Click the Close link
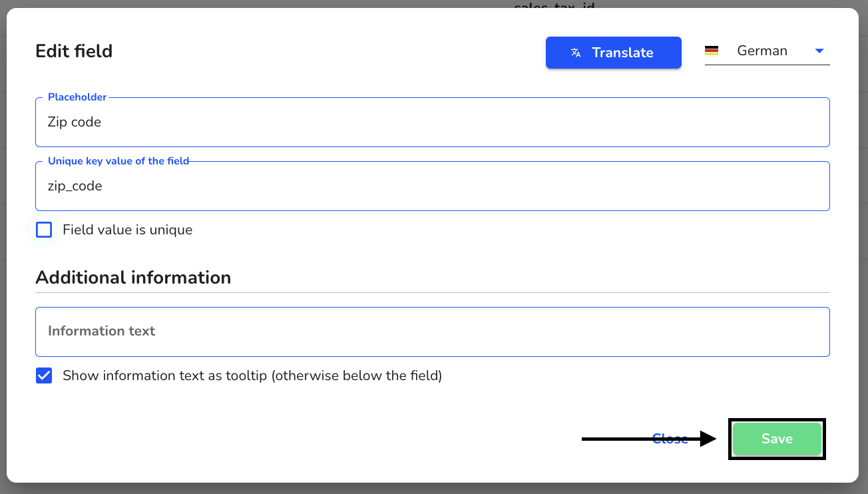 (670, 439)
